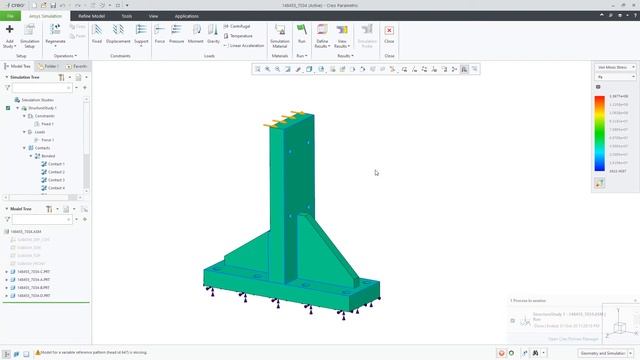Click the Model Tree settings icon
Screen dimensions: 640x360
49,209
